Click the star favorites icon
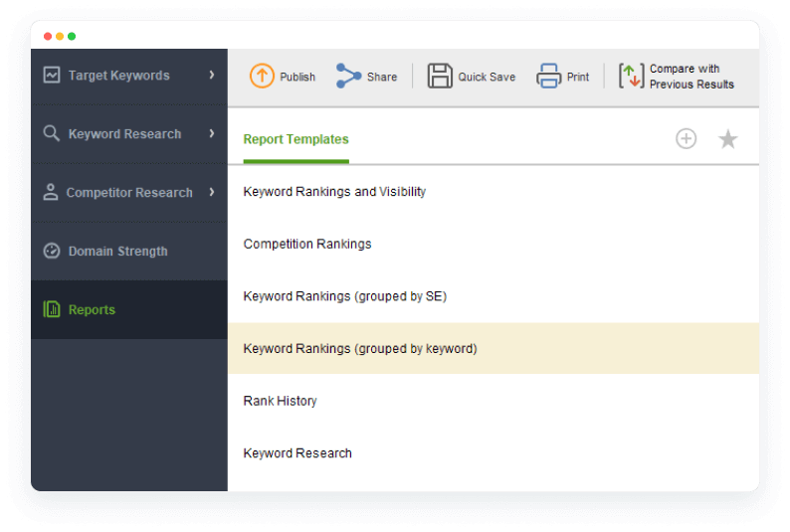The image size is (790, 532). [x=727, y=139]
